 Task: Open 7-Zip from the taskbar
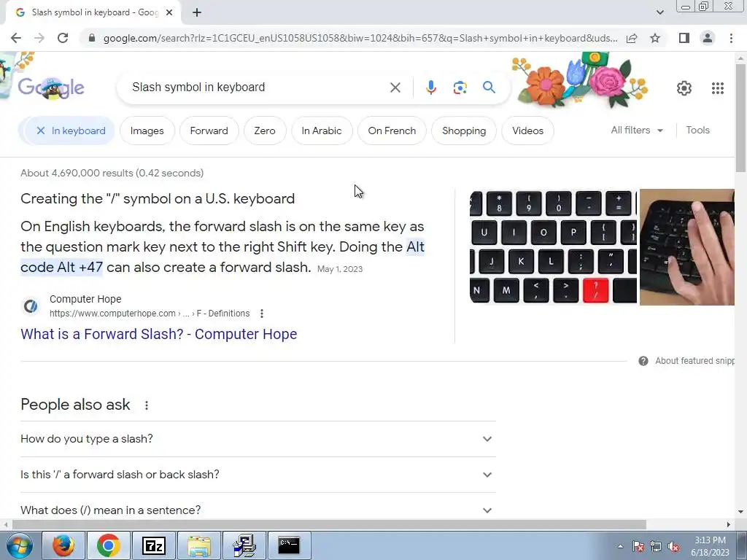coord(153,545)
